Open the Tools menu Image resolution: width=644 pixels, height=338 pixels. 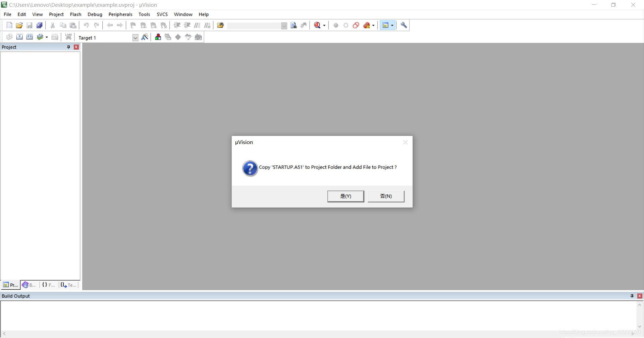(x=144, y=14)
